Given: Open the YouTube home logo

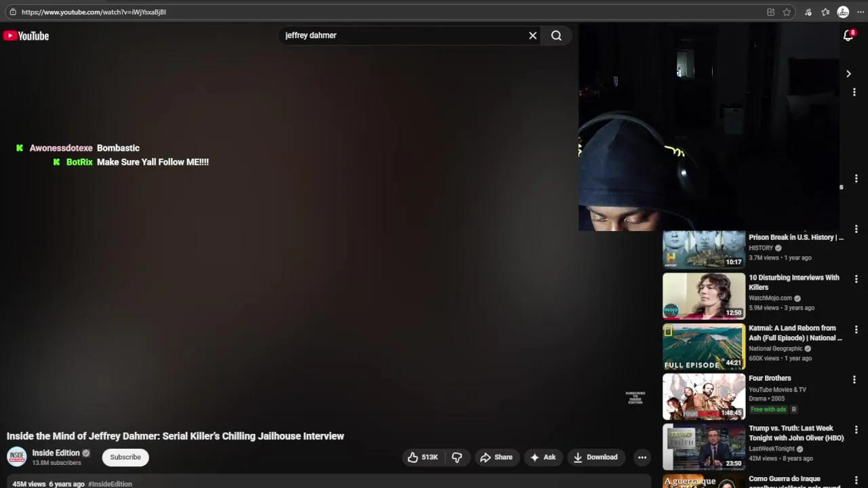Looking at the screenshot, I should coord(26,36).
